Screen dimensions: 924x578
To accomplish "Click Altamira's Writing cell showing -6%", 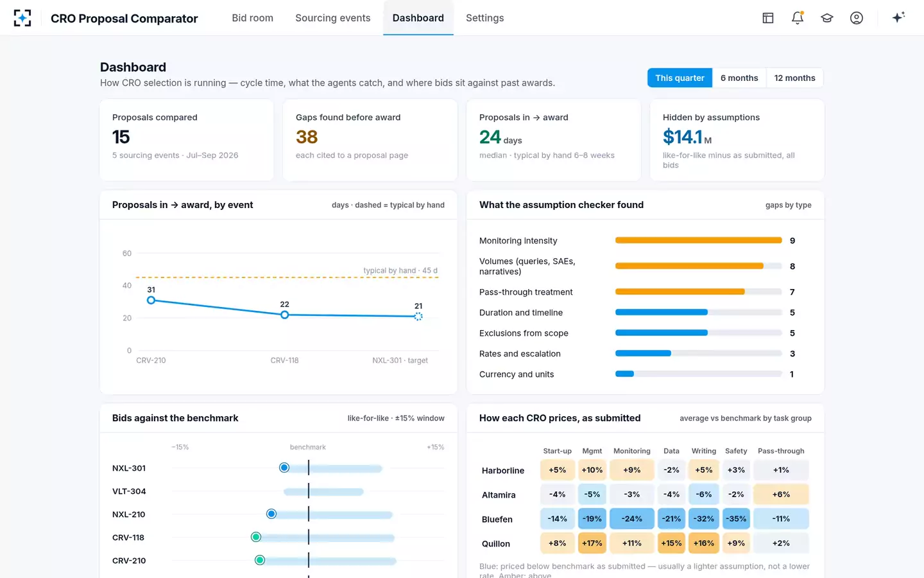I will pyautogui.click(x=704, y=495).
